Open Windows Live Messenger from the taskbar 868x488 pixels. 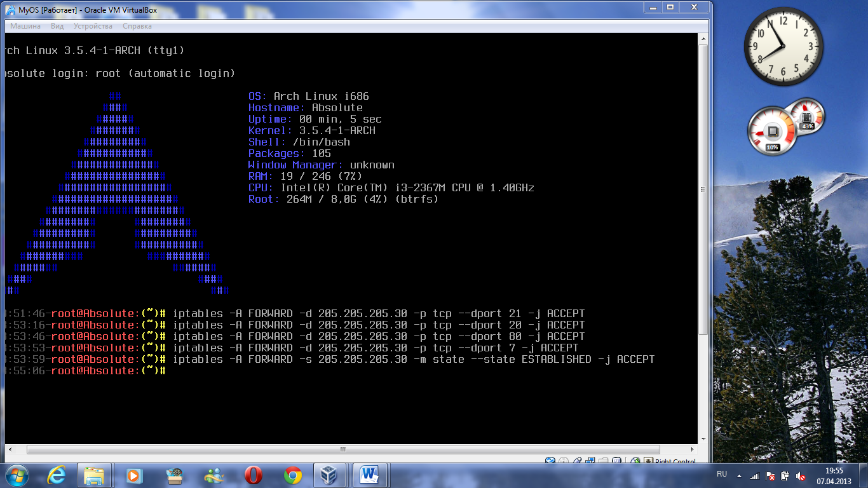point(214,475)
